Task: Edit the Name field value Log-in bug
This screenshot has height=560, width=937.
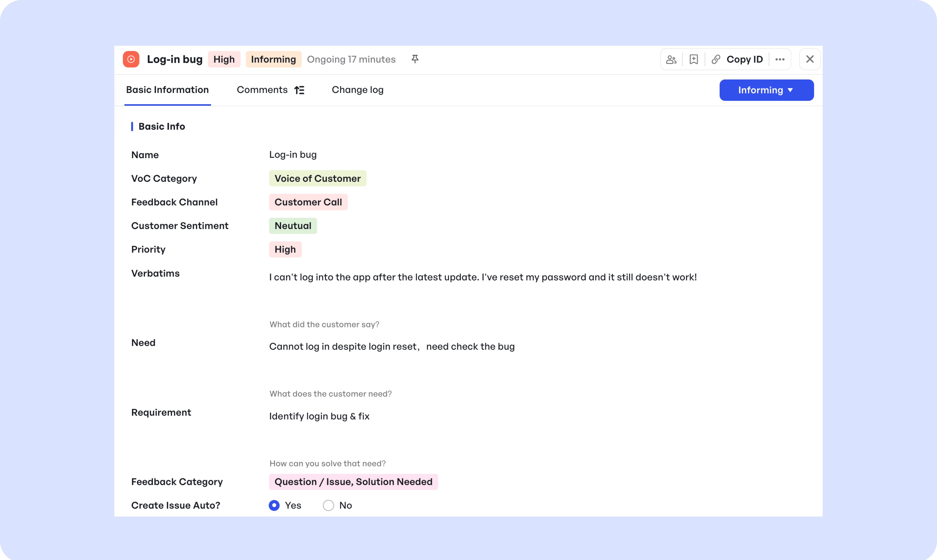Action: [x=293, y=155]
